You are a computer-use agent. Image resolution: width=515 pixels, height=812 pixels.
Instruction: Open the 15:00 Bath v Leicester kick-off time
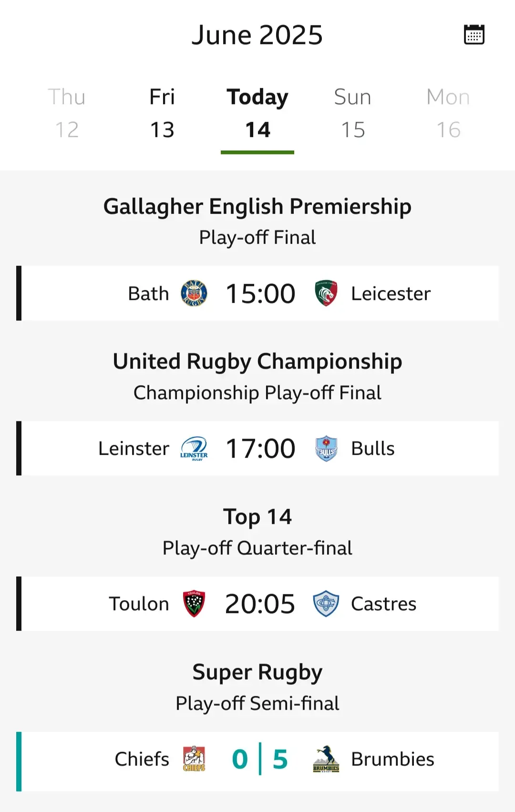pos(260,294)
